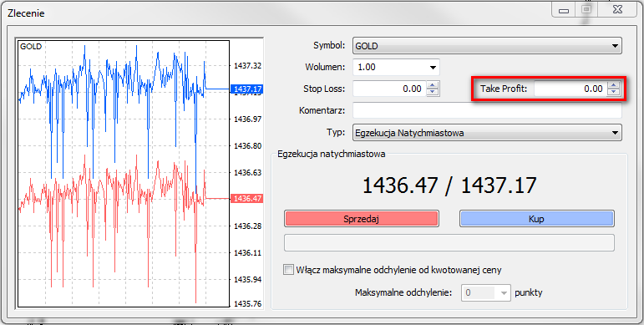Click the 1436.63 price axis value
This screenshot has height=325, width=644.
click(x=248, y=173)
